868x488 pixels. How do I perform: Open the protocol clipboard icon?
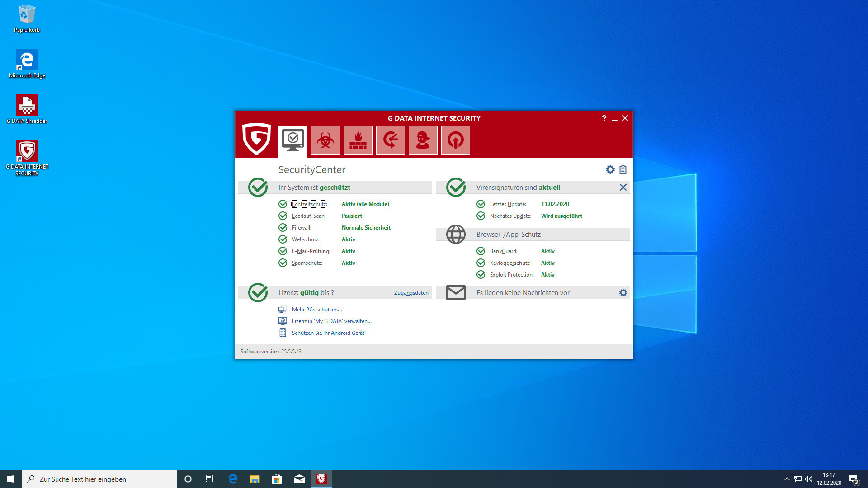pos(623,169)
